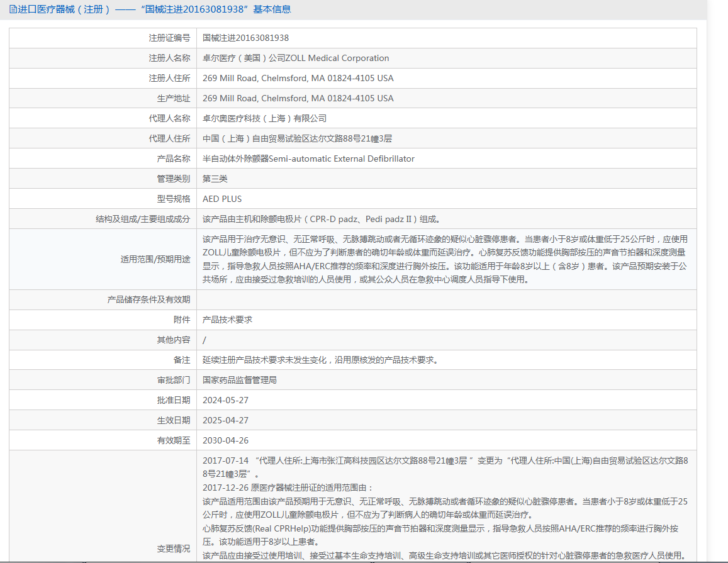
Task: Click the "注册人住所" label
Action: click(169, 78)
